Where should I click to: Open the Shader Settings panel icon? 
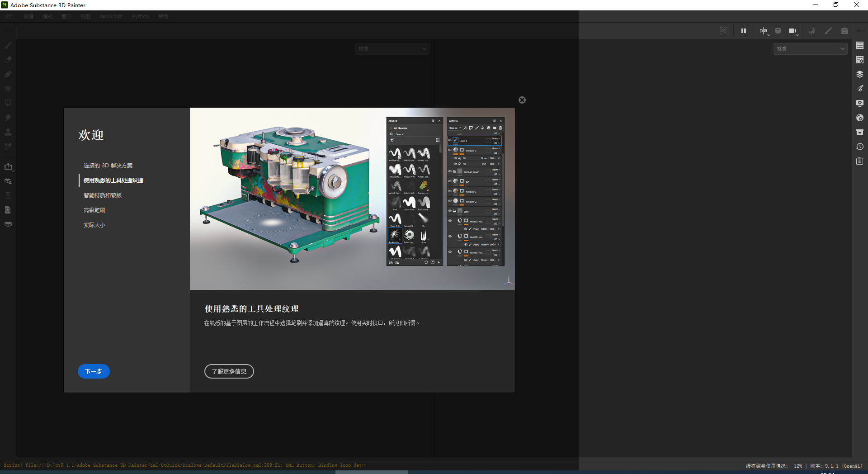[860, 118]
